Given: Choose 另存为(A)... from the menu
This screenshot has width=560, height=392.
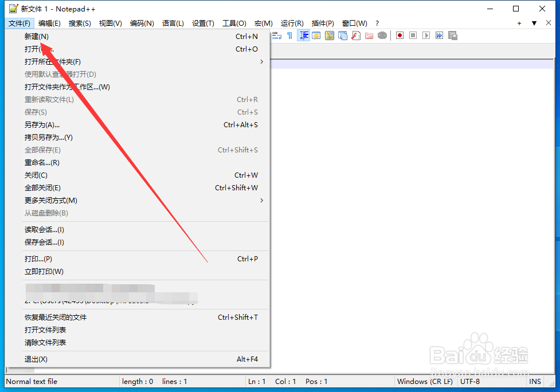Looking at the screenshot, I should coord(138,124).
